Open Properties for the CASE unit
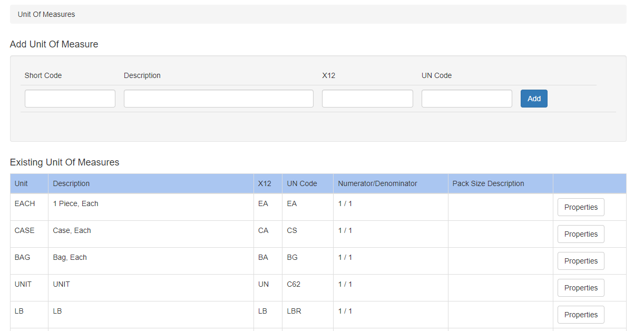 click(581, 234)
